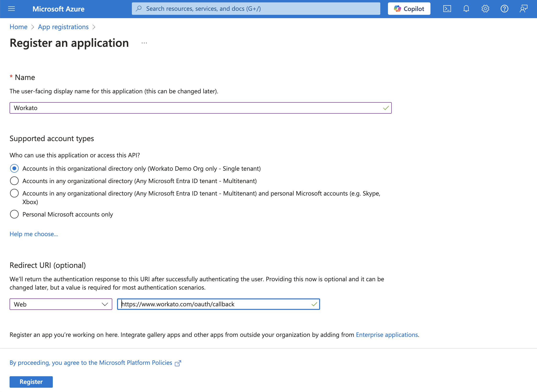Go back to App registrations breadcrumb

tap(63, 27)
